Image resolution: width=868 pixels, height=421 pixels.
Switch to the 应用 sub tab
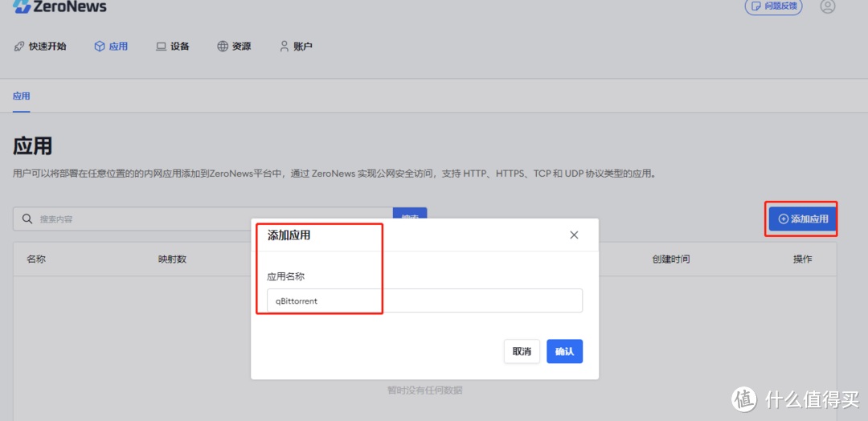[22, 96]
